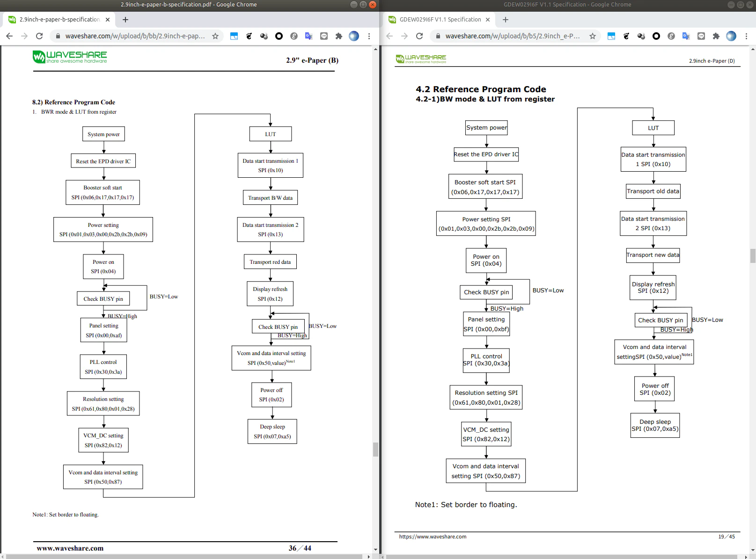
Task: Click the Waveshare logo in left PDF header
Action: [x=70, y=57]
